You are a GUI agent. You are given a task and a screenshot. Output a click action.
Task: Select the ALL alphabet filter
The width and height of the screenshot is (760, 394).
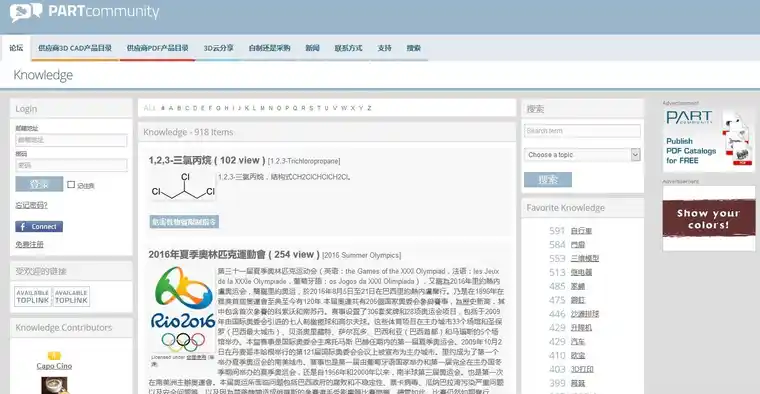point(150,108)
